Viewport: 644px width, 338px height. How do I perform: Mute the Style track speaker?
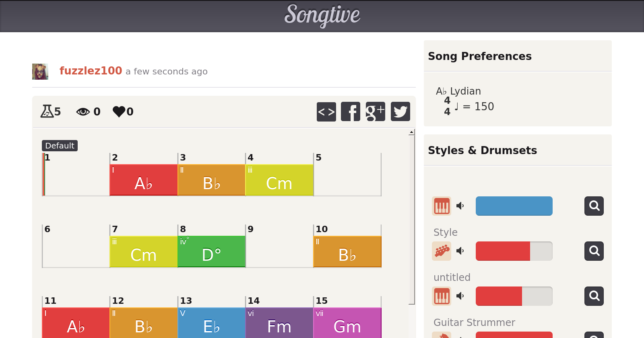point(460,251)
